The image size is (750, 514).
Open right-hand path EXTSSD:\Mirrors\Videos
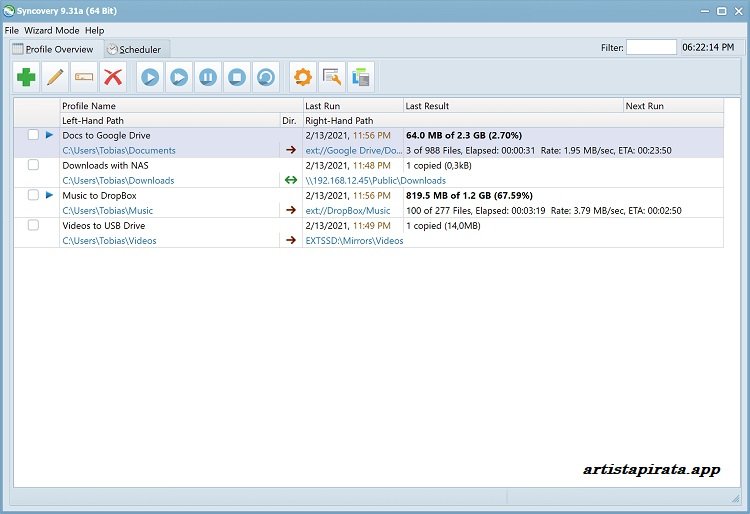coord(354,241)
